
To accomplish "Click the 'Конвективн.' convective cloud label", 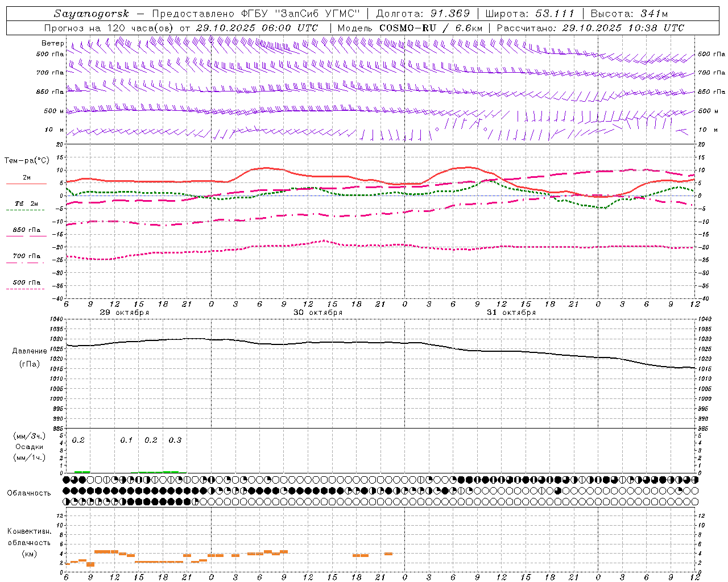I will tap(30, 531).
